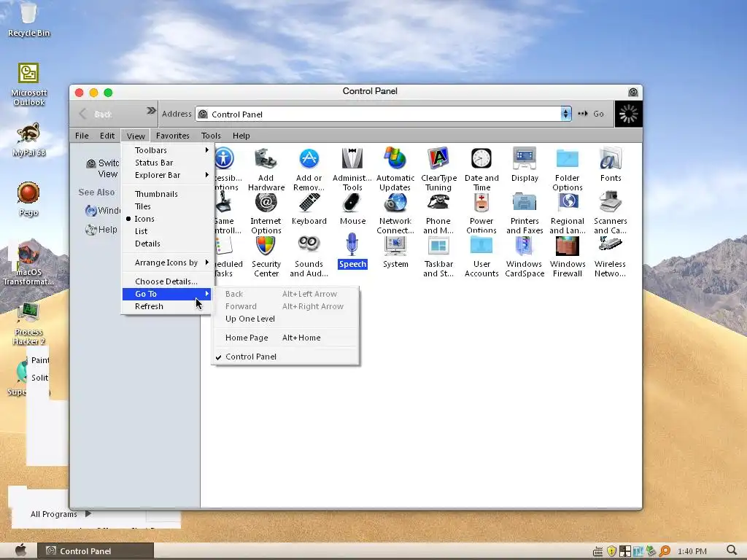Open Internet Options icon
747x560 pixels.
[266, 213]
